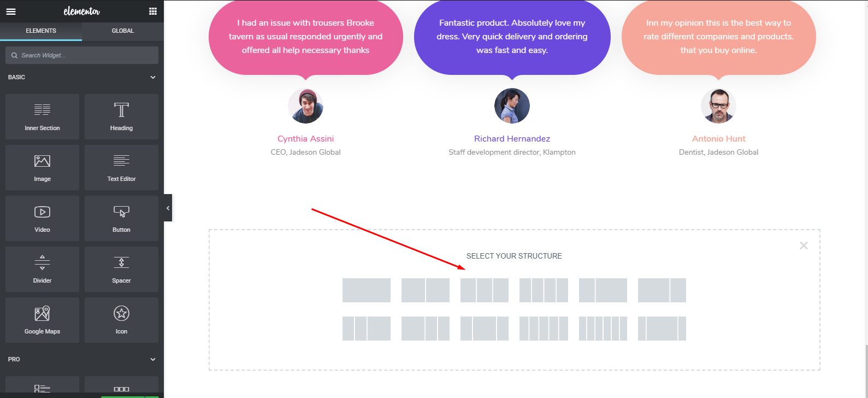Switch to the Elements tab
The width and height of the screenshot is (868, 398).
41,31
